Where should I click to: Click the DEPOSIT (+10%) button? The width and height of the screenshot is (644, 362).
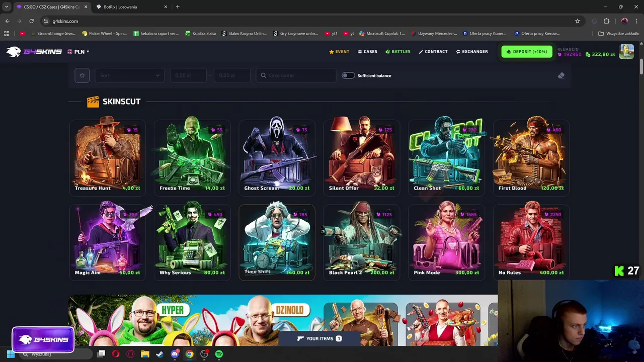526,51
